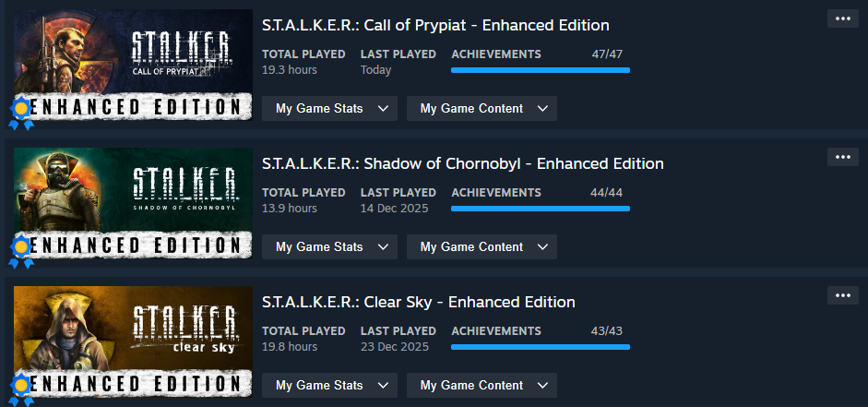Viewport: 868px width, 407px height.
Task: Click the blue badge ribbon on Clear Sky
Action: point(20,389)
